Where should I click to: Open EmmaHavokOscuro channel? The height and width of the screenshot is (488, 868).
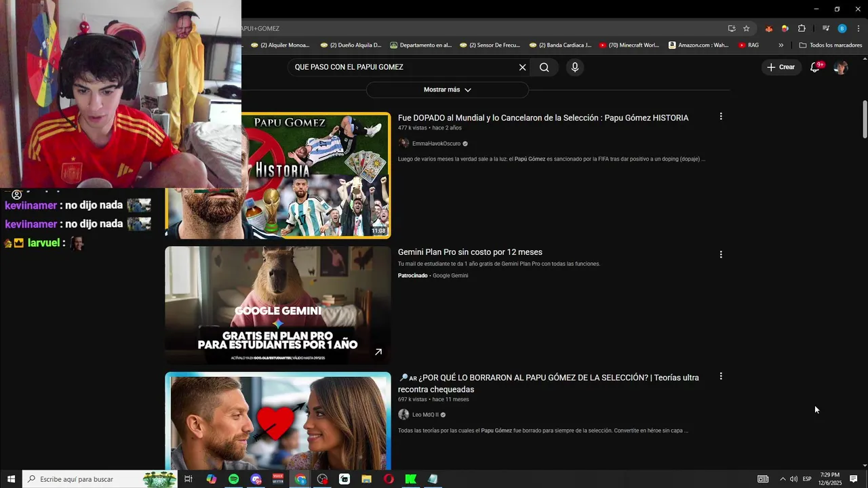point(436,144)
